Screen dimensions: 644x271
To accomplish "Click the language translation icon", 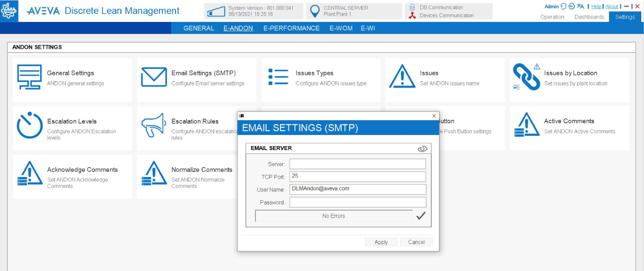I will click(x=580, y=6).
